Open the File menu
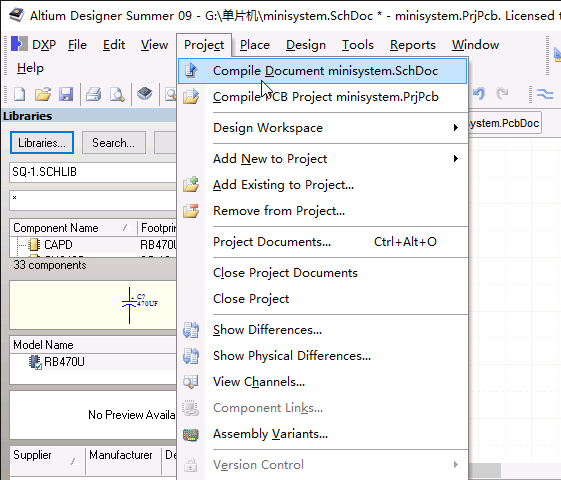Screen dimensions: 561x480 click(x=77, y=45)
